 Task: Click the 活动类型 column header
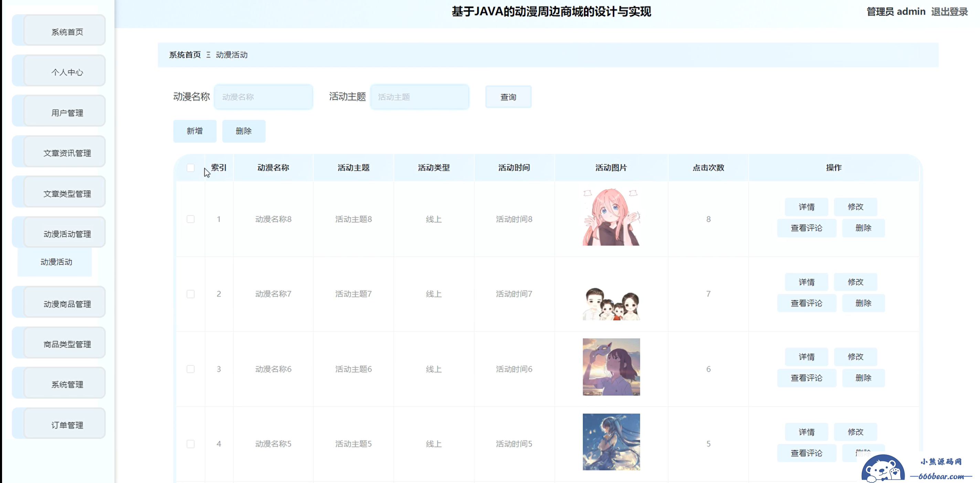coord(434,168)
